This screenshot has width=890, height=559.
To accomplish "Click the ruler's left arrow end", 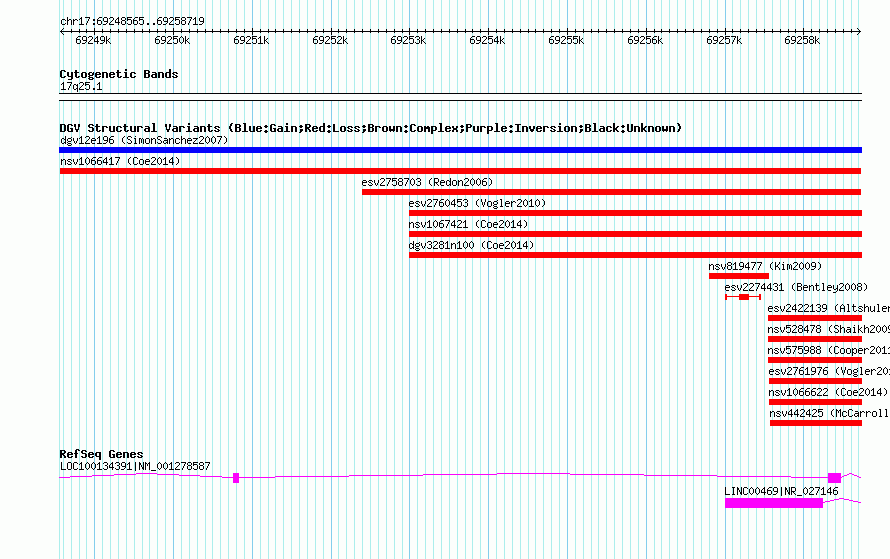I will (x=62, y=31).
